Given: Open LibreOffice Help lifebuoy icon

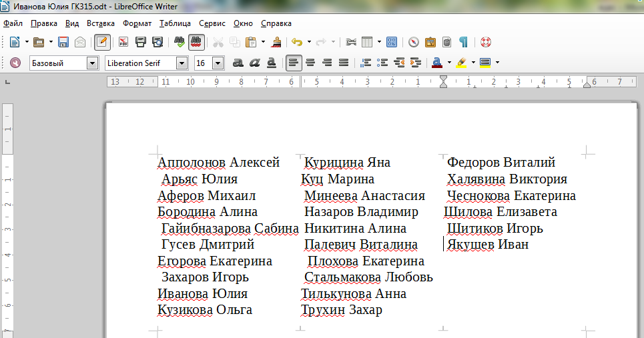Looking at the screenshot, I should click(485, 42).
